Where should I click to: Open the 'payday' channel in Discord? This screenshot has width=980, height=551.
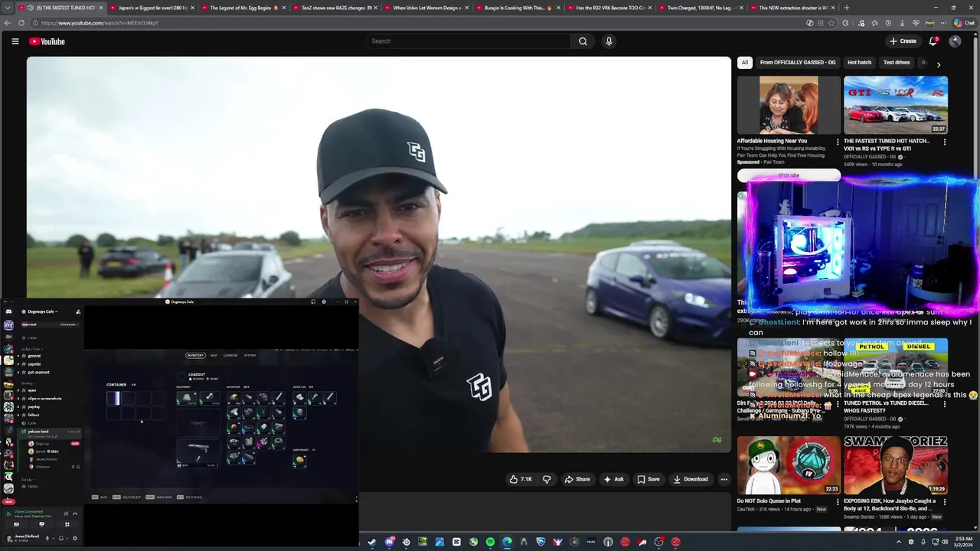pyautogui.click(x=34, y=406)
